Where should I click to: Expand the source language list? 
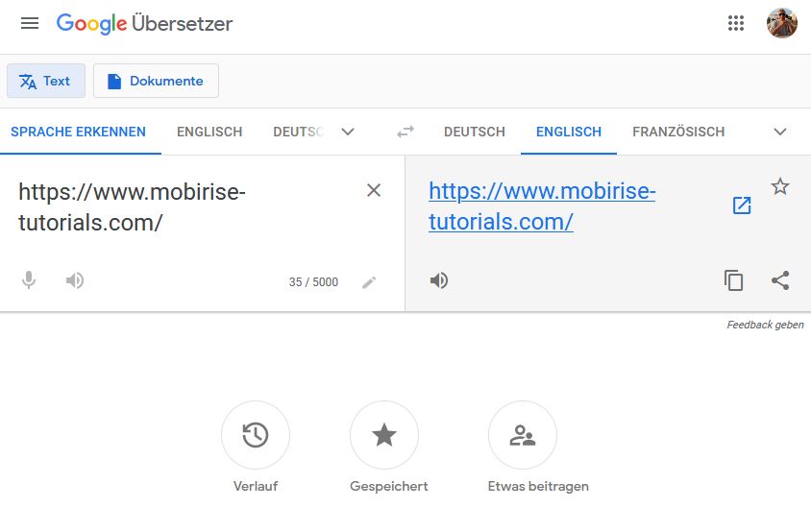[348, 132]
